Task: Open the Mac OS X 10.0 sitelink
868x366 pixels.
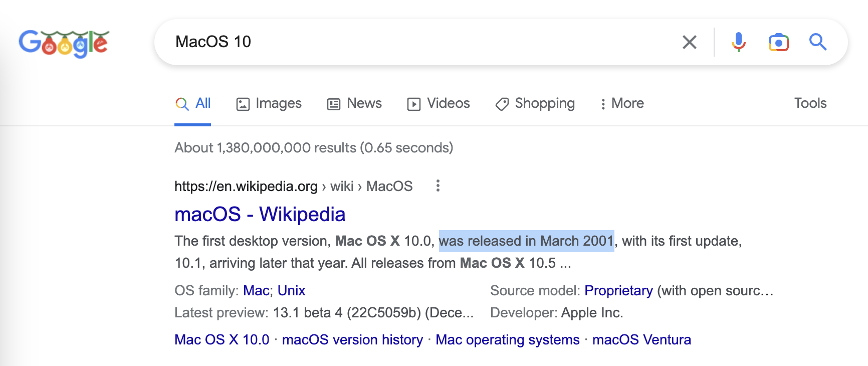Action: 222,340
